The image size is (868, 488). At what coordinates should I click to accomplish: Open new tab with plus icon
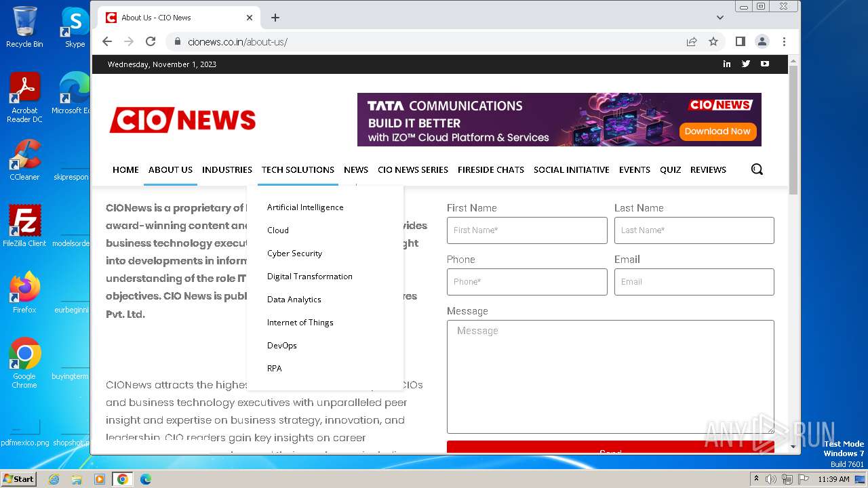(x=275, y=18)
